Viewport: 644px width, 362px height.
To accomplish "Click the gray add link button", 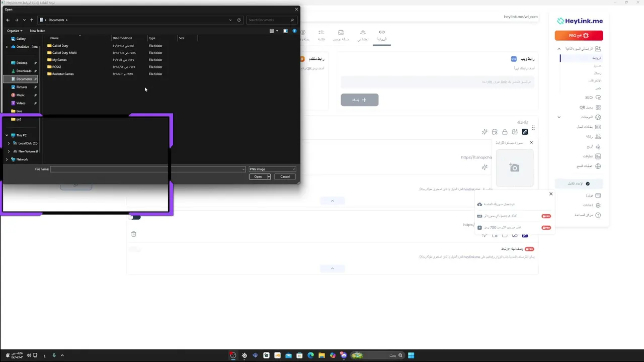I will (359, 100).
